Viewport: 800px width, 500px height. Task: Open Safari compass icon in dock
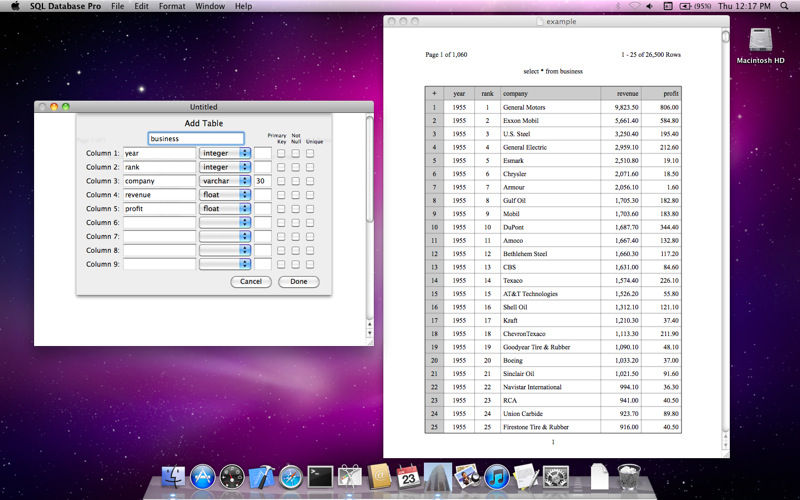click(x=291, y=477)
